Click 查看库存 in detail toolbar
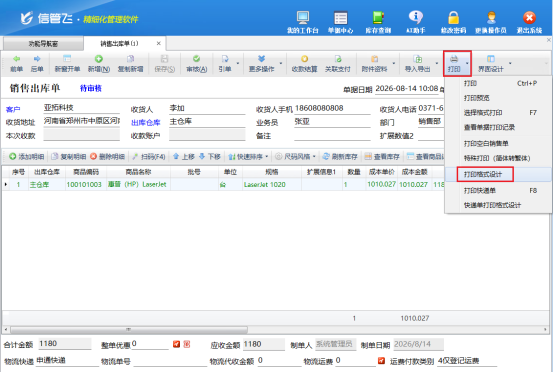The image size is (554, 372). click(x=382, y=157)
